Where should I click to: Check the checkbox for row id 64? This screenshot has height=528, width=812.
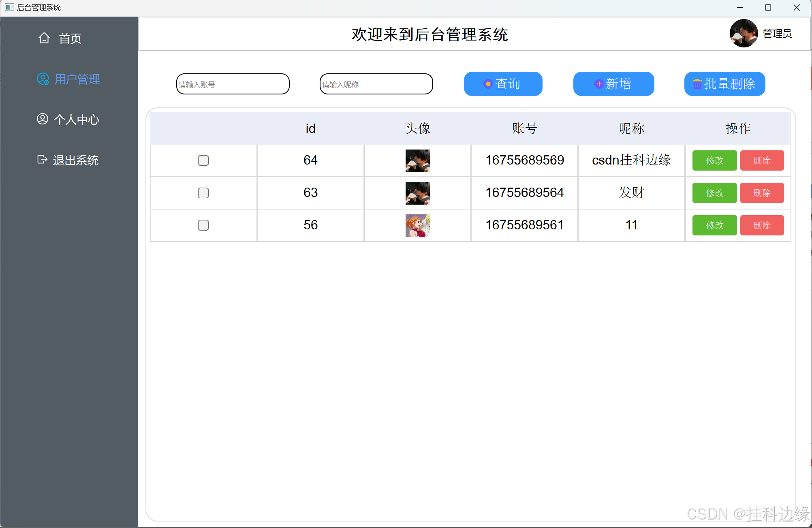pos(203,160)
